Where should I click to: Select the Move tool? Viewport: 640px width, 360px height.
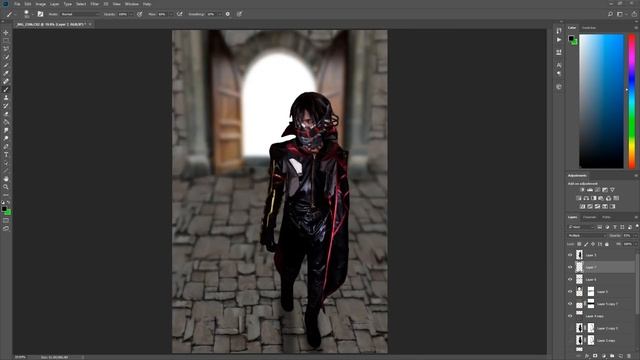[x=6, y=33]
